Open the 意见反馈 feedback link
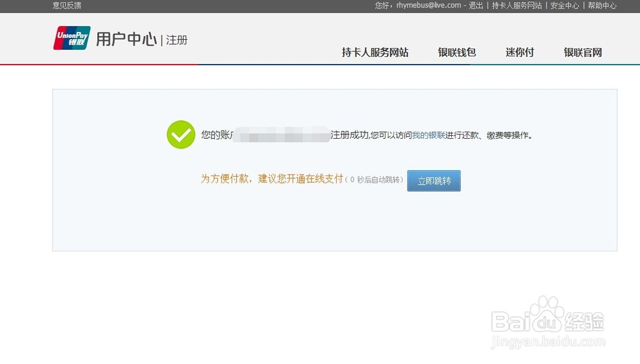 (67, 5)
